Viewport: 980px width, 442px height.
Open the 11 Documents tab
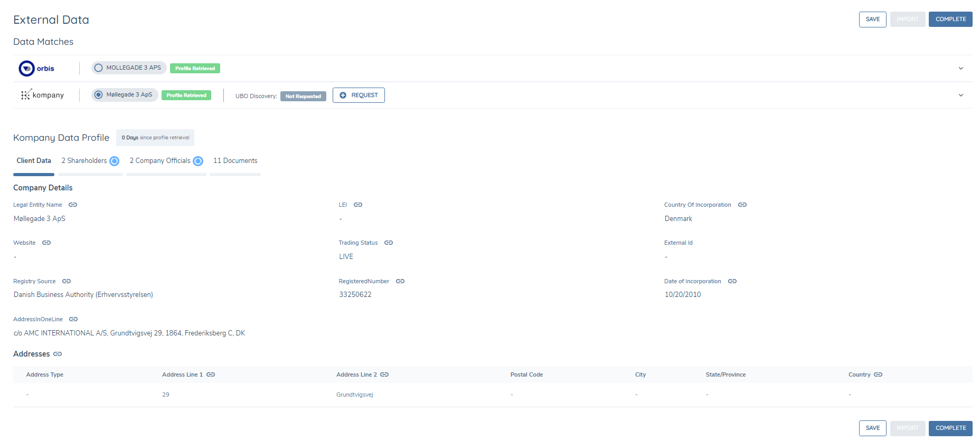click(x=235, y=161)
